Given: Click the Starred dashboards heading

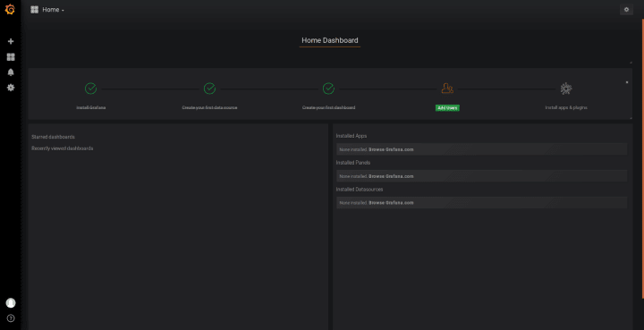Looking at the screenshot, I should coord(53,137).
